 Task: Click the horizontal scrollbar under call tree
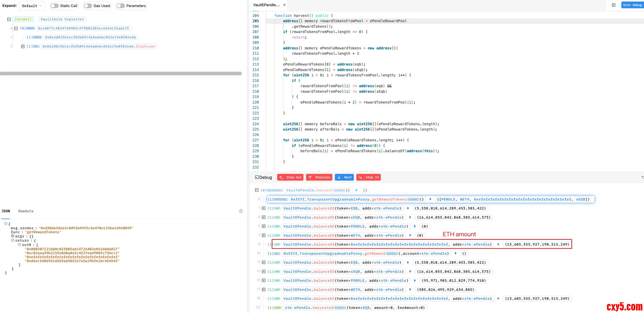[121, 73]
